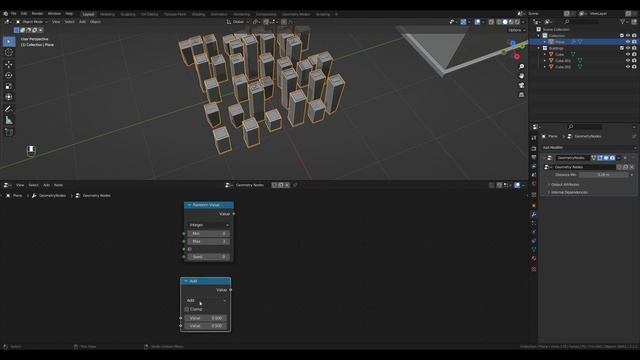Collapse the Random Value node header

(x=189, y=205)
